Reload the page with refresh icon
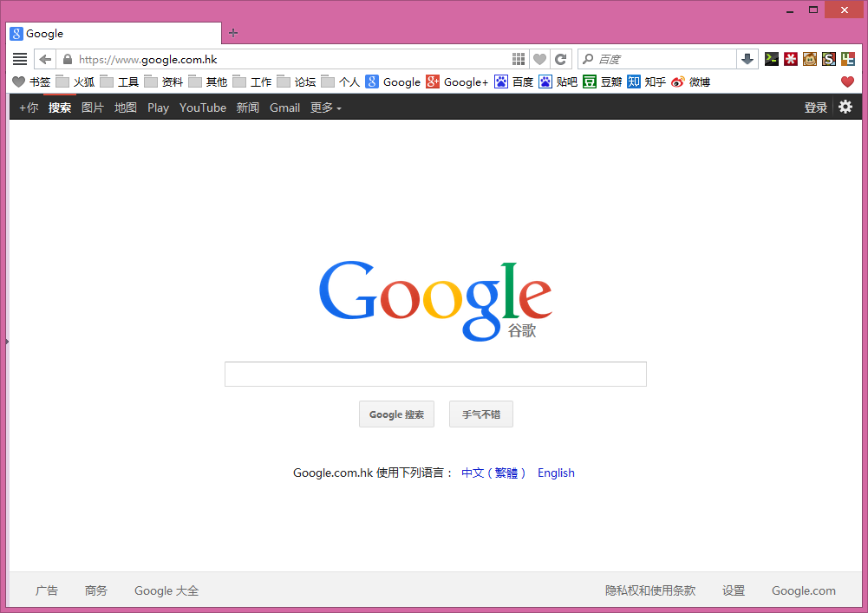868x613 pixels. [x=561, y=59]
